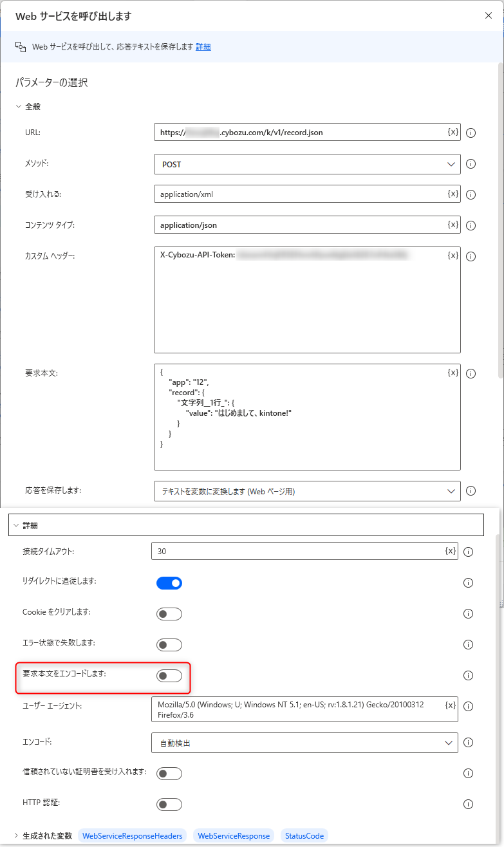Click the info icon for エラー状態で失敗します
Viewport: 504px width, 847px height.
pos(469,644)
